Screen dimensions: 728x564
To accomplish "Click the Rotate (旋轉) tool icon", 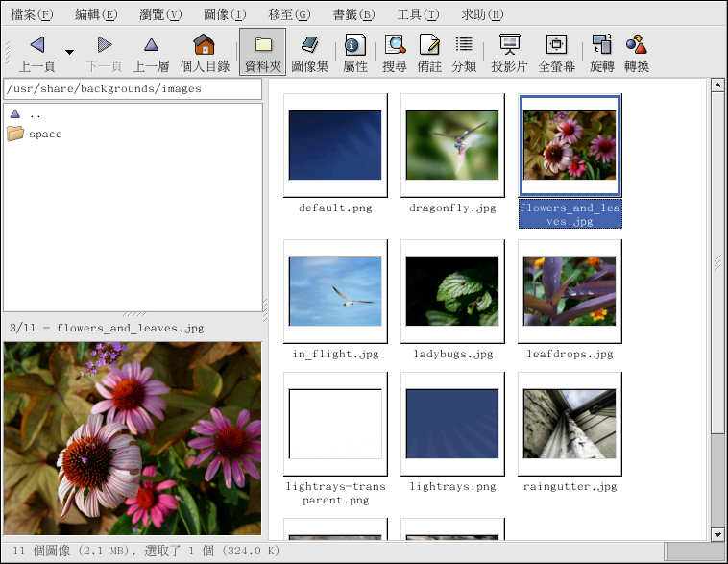I will point(602,45).
